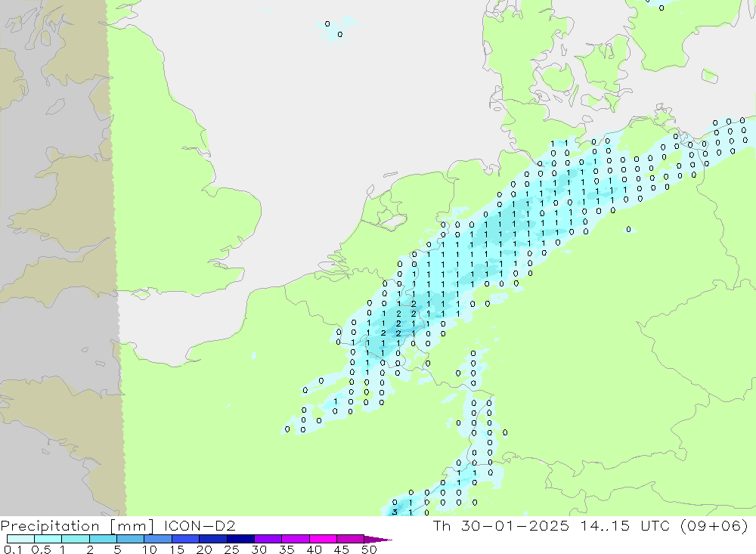
Task: Select the 45–50 mm legend swatch
Action: coord(350,539)
